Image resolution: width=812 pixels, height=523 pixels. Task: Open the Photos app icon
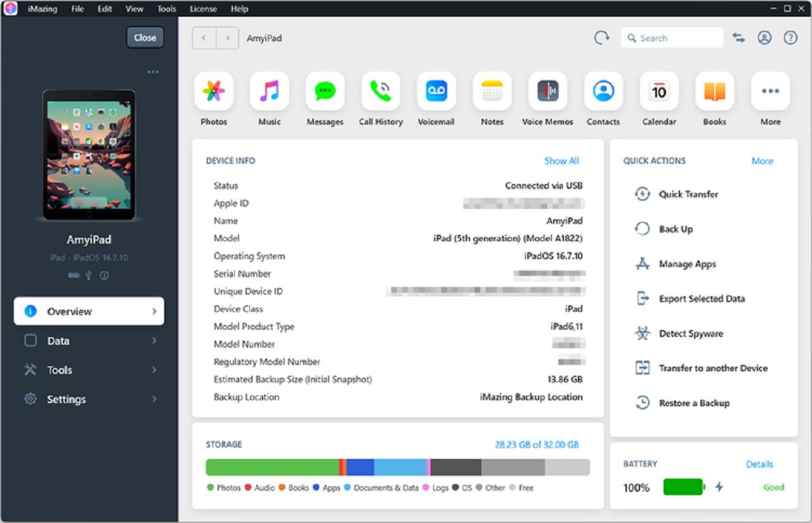pos(214,91)
